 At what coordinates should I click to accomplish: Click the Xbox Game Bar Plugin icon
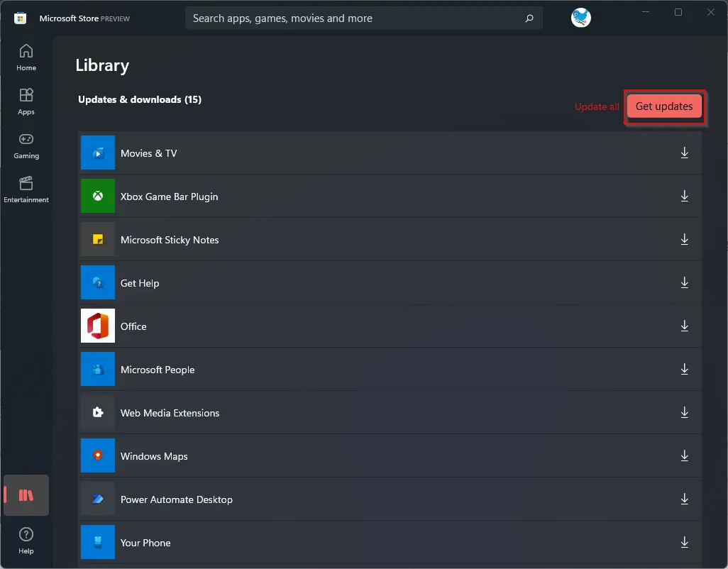97,196
